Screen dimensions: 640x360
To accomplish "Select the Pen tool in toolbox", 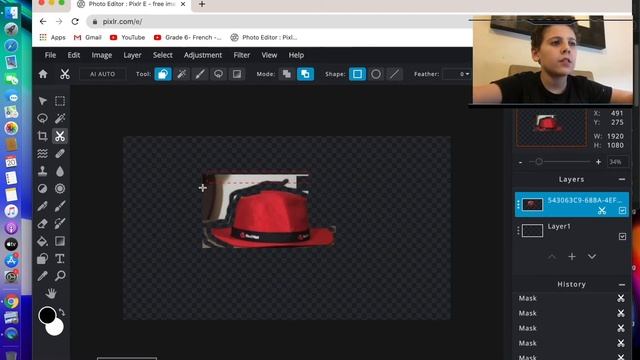I will click(42, 206).
